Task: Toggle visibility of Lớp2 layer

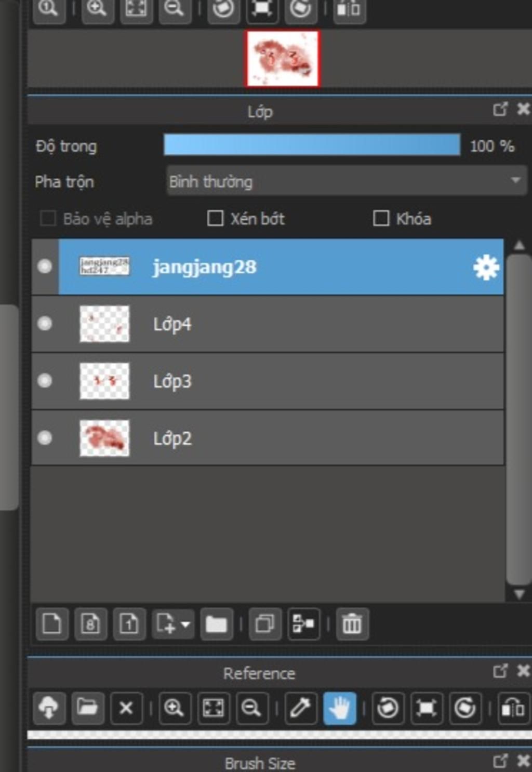Action: 45,437
